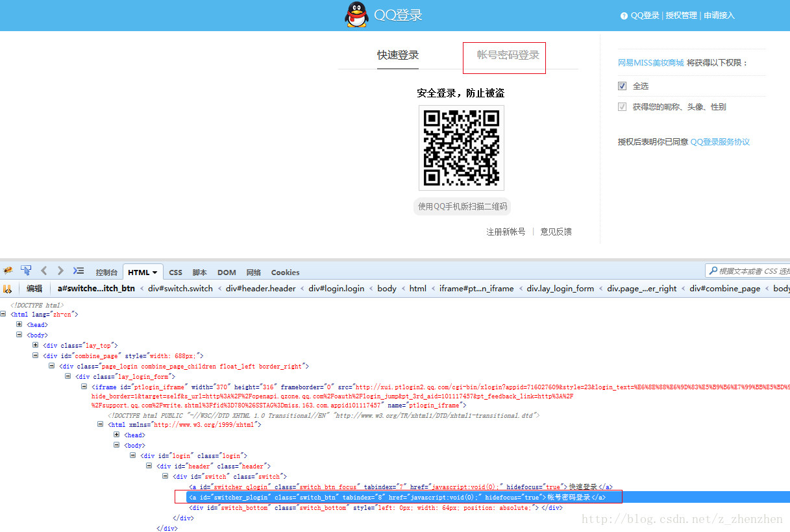The height and width of the screenshot is (532, 790).
Task: Click the QQ penguin logo in header
Action: (x=356, y=14)
